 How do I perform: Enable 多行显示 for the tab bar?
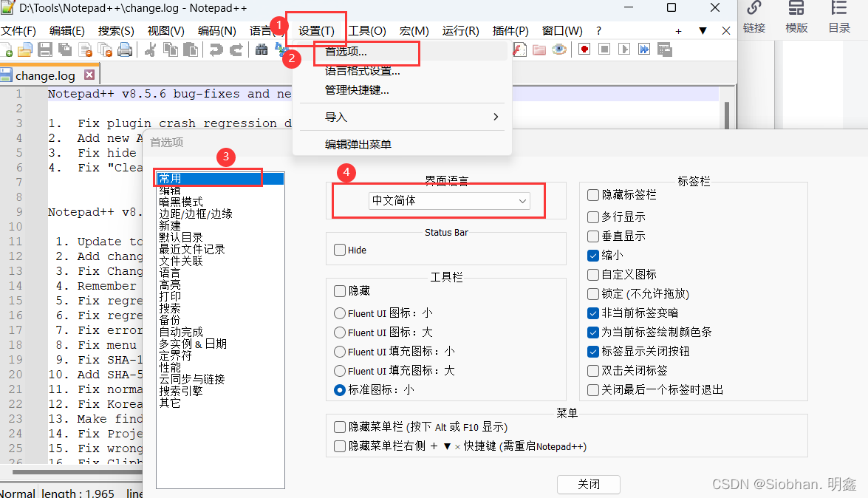[x=593, y=216]
